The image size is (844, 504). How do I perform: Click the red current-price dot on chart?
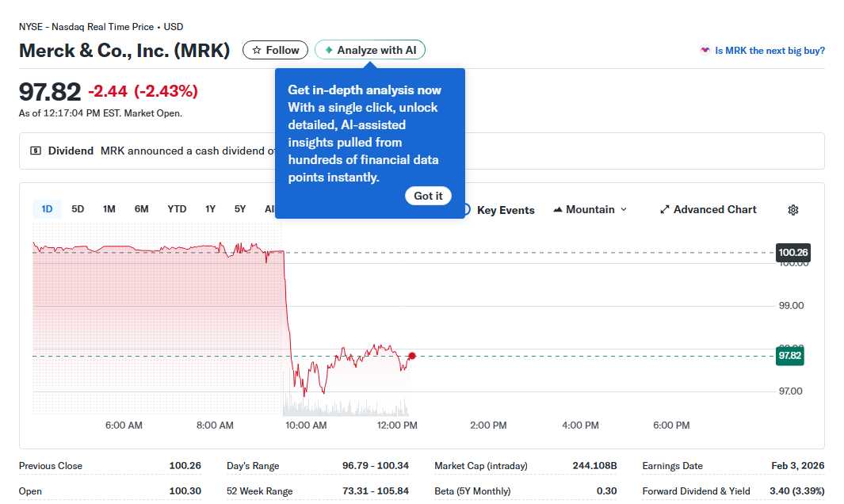(x=411, y=356)
